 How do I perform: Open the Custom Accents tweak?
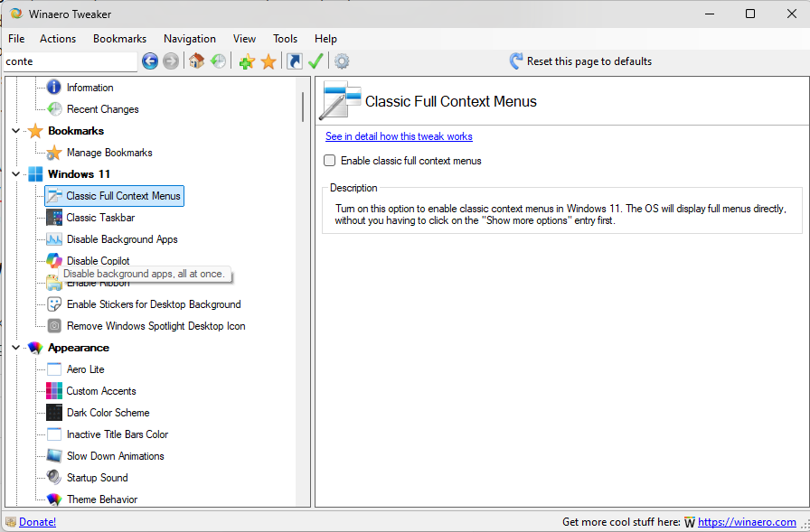coord(101,390)
